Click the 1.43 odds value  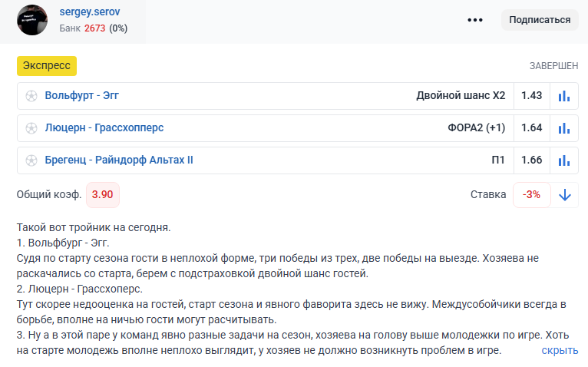531,96
